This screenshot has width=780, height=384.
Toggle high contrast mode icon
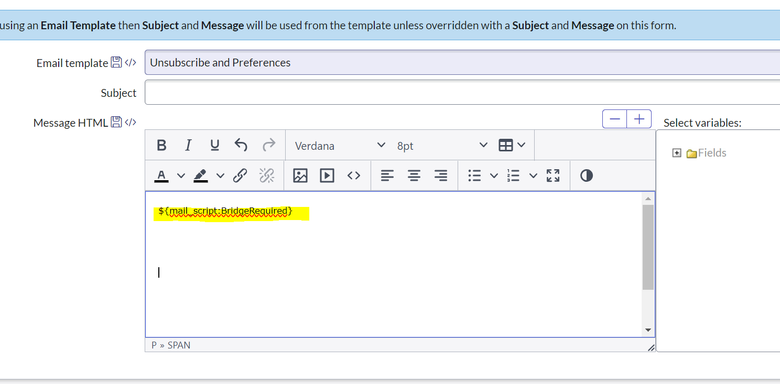point(586,176)
